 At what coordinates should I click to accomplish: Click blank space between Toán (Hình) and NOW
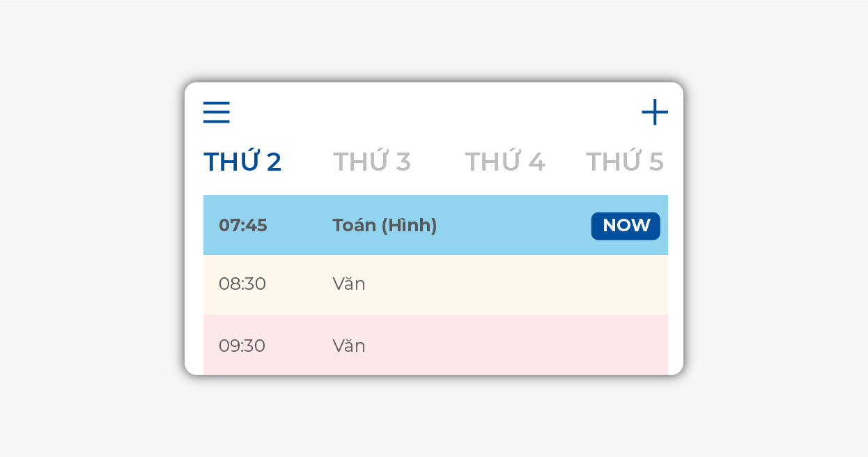coord(516,226)
